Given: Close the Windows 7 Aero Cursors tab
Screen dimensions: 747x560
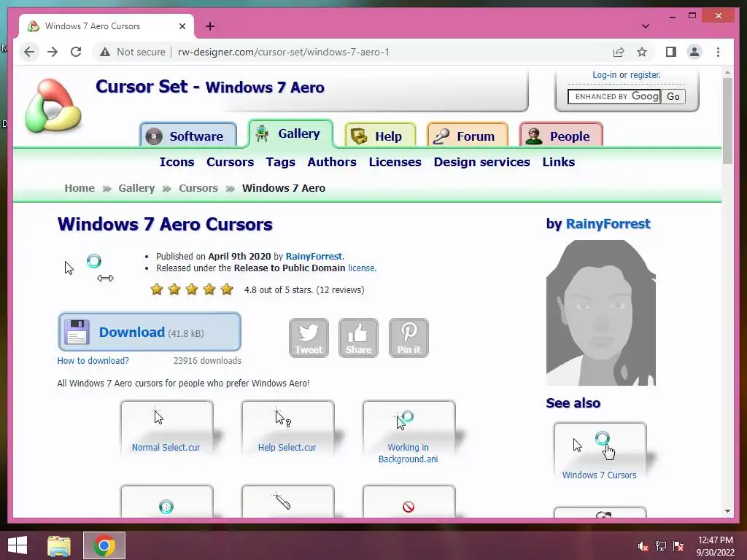Looking at the screenshot, I should point(182,26).
